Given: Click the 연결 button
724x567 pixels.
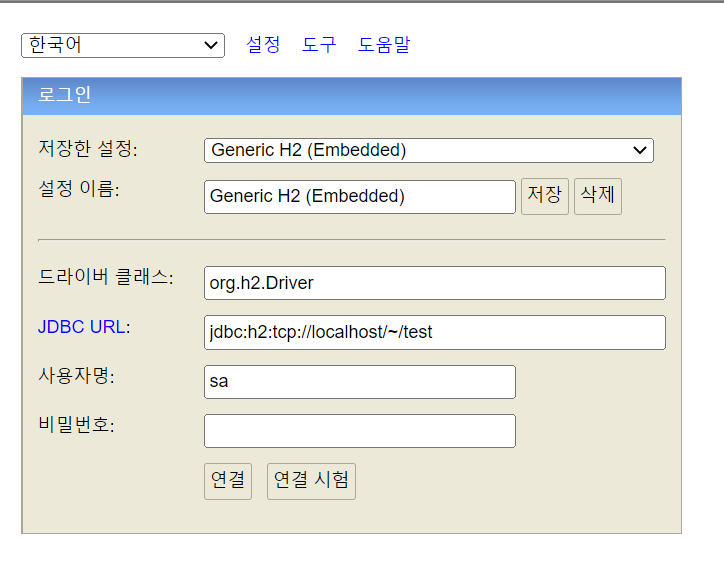Looking at the screenshot, I should tap(228, 481).
